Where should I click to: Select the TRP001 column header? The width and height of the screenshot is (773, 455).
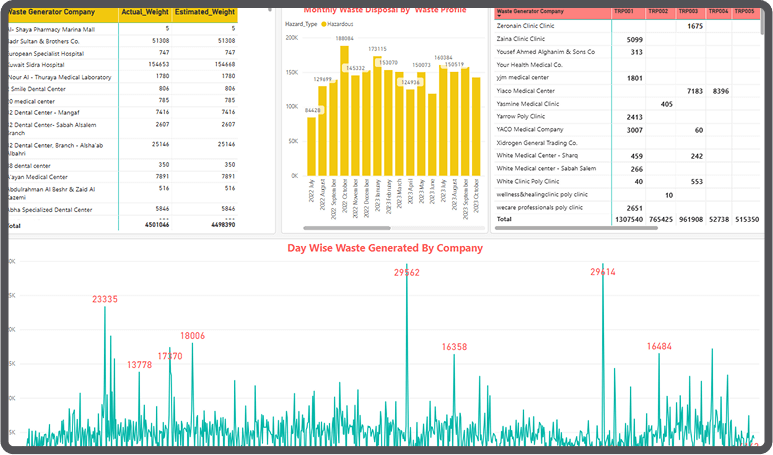625,10
